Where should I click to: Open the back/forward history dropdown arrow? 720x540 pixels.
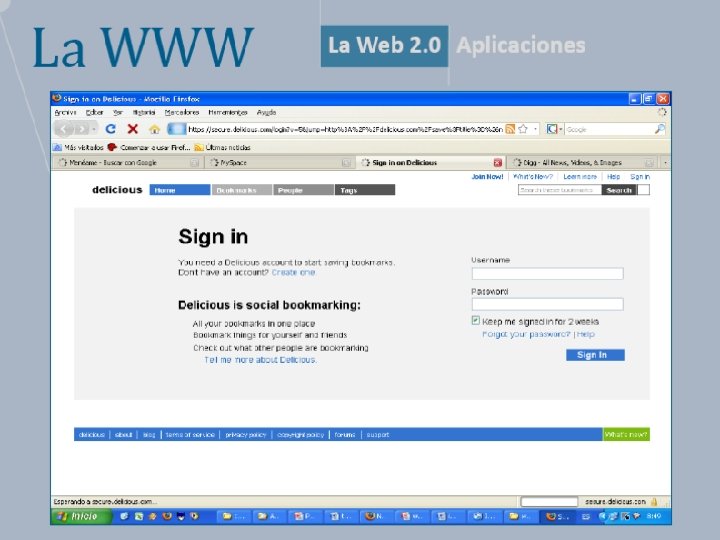click(94, 129)
